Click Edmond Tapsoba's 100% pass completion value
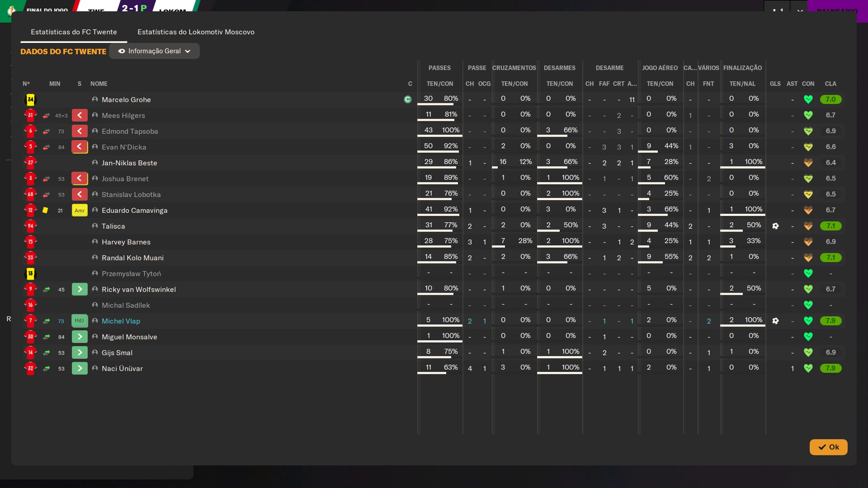 coord(451,130)
